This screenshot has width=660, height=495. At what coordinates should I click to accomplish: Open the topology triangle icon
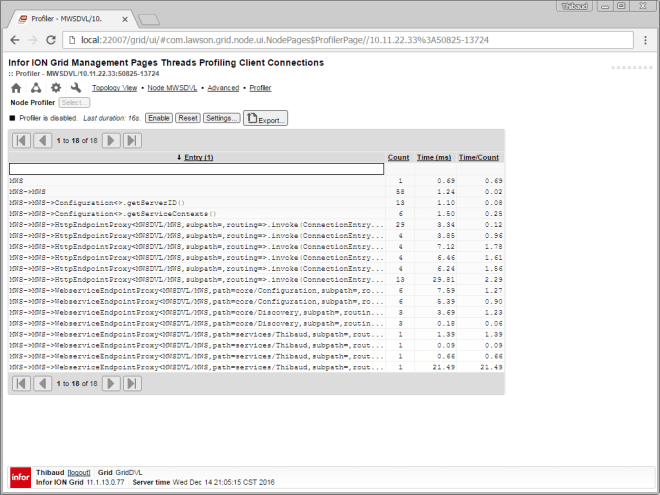[36, 88]
